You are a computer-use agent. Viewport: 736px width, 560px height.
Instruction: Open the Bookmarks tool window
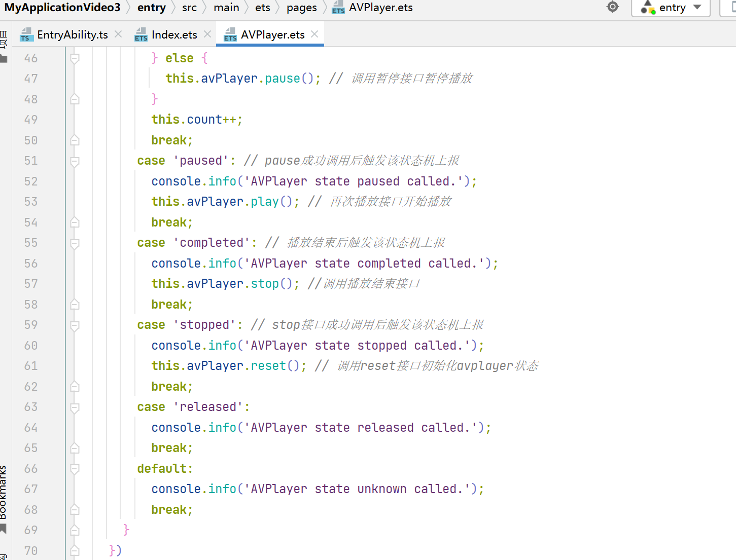[x=4, y=492]
